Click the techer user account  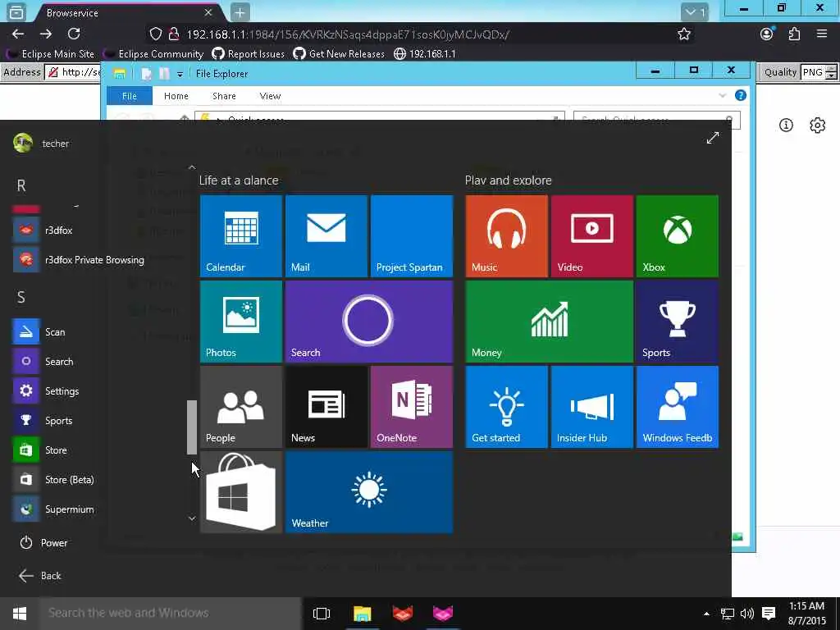click(42, 143)
